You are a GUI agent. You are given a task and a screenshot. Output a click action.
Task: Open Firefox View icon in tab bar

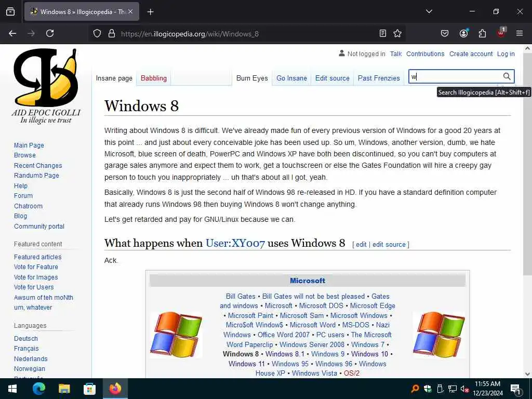click(10, 11)
